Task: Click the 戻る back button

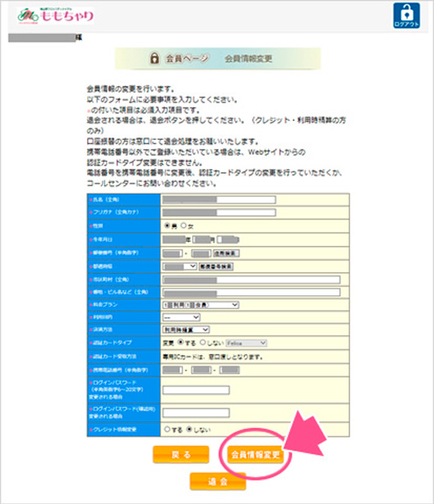Action: click(181, 455)
